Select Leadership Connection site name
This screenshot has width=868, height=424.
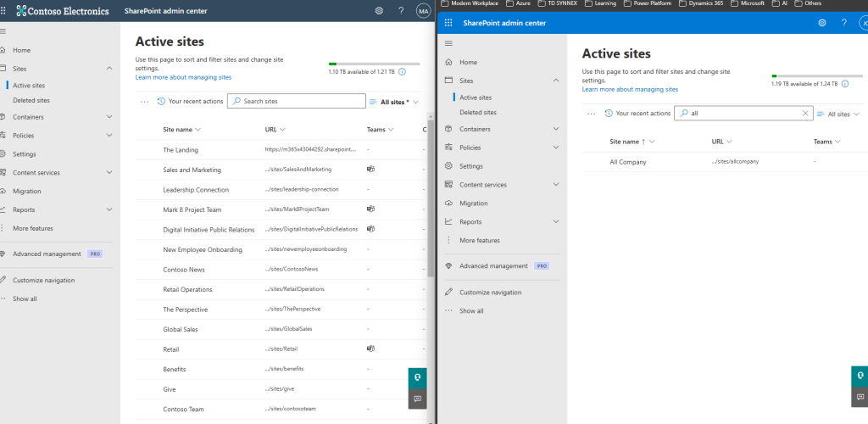(196, 190)
